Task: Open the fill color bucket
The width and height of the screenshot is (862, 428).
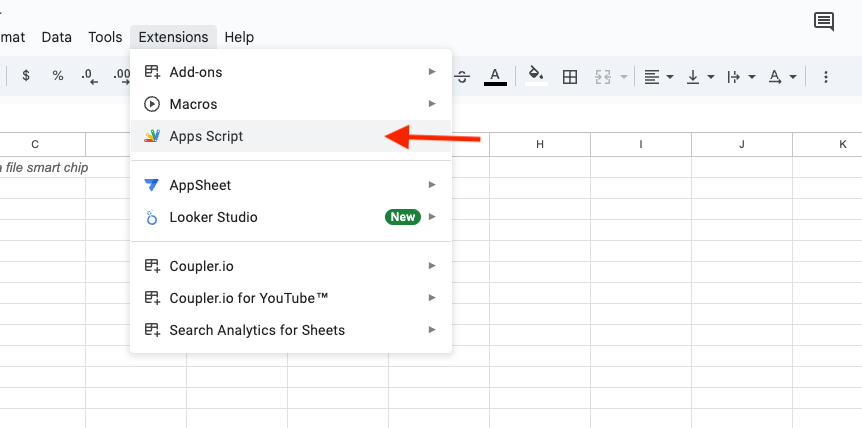Action: pos(536,76)
